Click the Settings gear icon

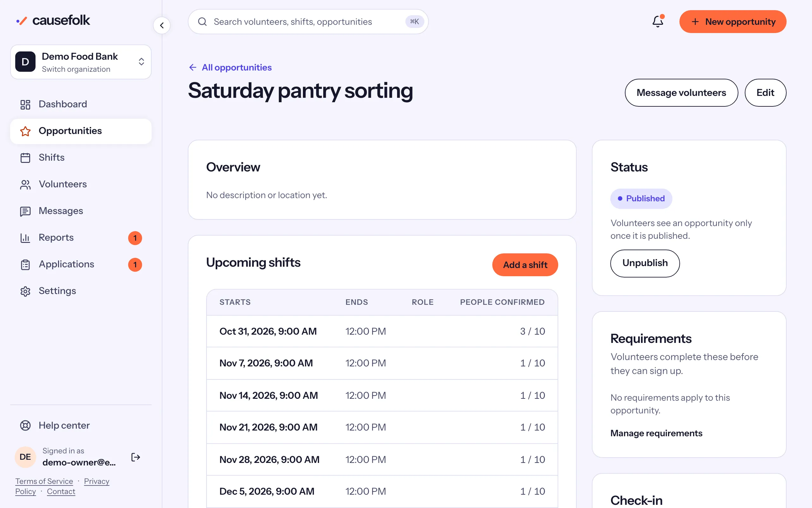tap(25, 291)
